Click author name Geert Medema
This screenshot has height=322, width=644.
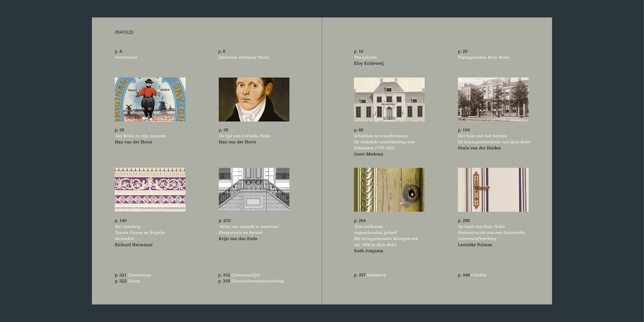pos(369,154)
